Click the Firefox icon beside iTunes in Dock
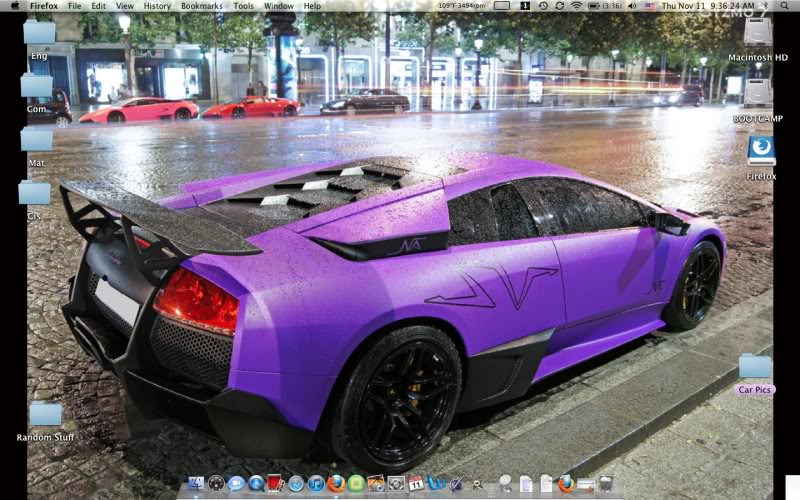800x500 pixels. pyautogui.click(x=336, y=484)
